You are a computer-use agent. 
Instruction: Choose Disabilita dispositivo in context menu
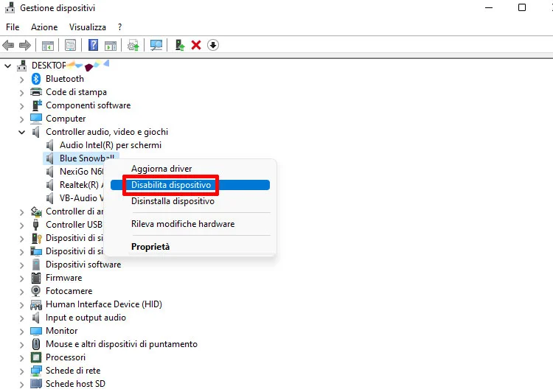coord(190,185)
